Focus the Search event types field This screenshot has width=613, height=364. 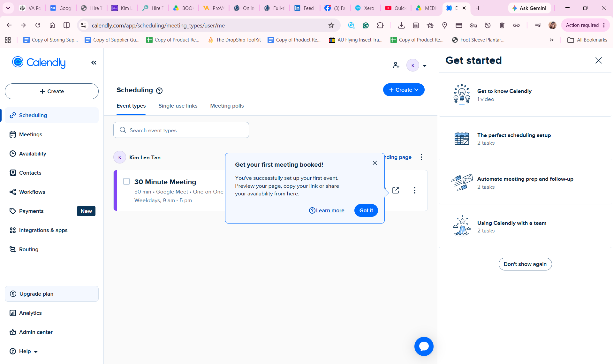(x=181, y=130)
